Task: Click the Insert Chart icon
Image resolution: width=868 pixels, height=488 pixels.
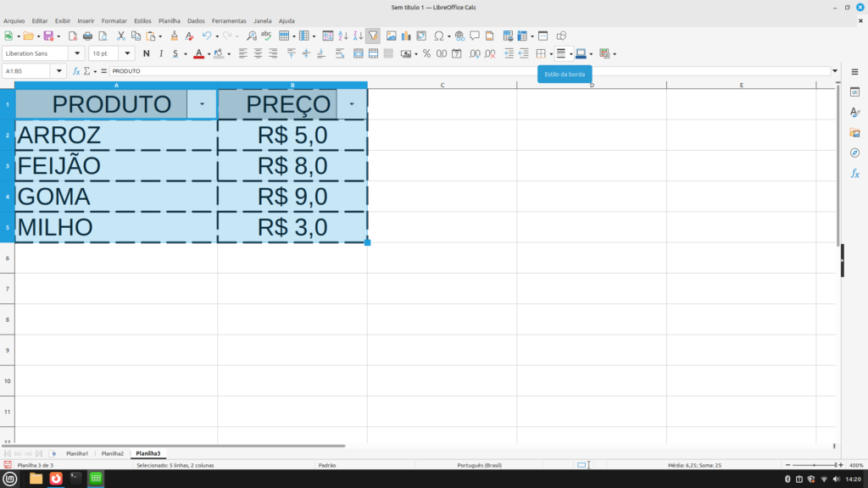Action: pos(406,36)
